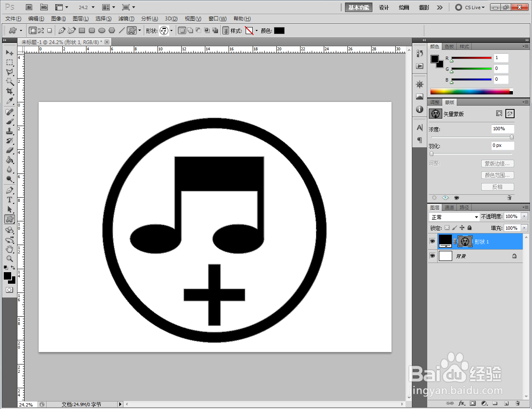Choose the Polygon shape in options bar
Viewport: 532px width, 409px height.
[x=112, y=30]
